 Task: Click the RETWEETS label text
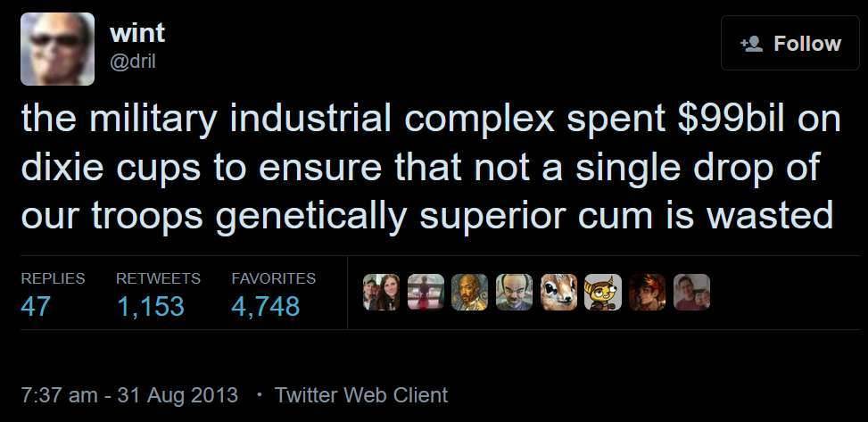(x=158, y=278)
